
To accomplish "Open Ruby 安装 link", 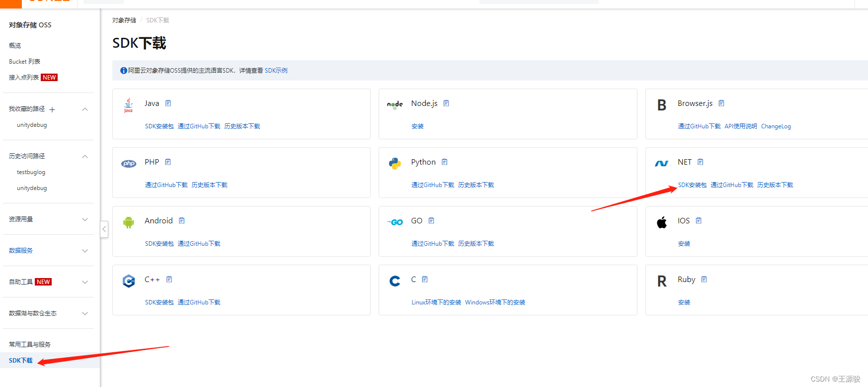I will pos(684,302).
